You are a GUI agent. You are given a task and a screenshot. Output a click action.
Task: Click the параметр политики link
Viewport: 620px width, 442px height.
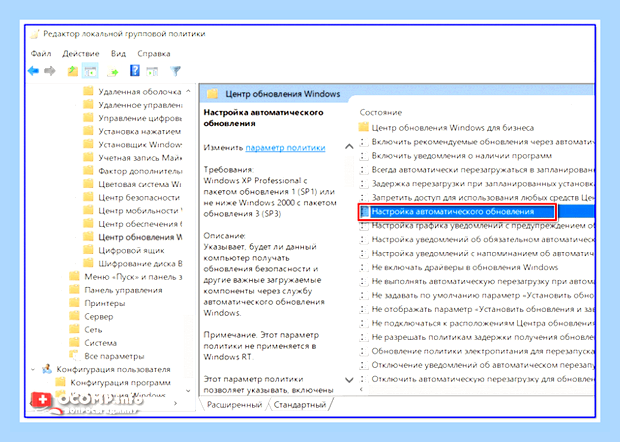point(285,148)
